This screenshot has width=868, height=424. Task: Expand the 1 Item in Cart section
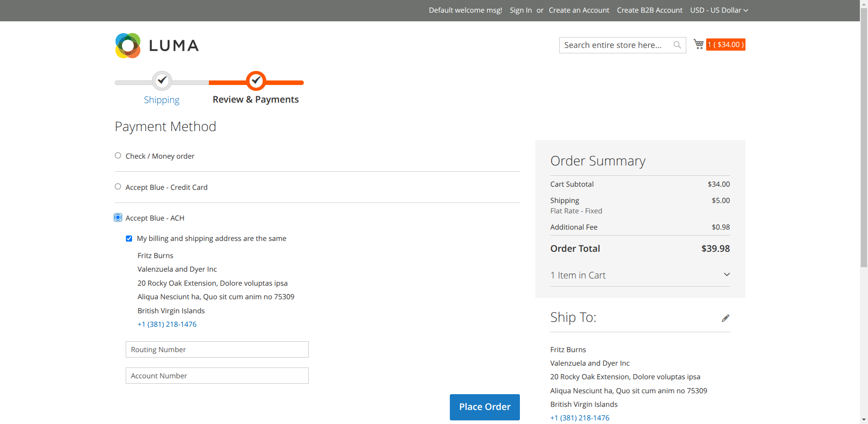640,275
